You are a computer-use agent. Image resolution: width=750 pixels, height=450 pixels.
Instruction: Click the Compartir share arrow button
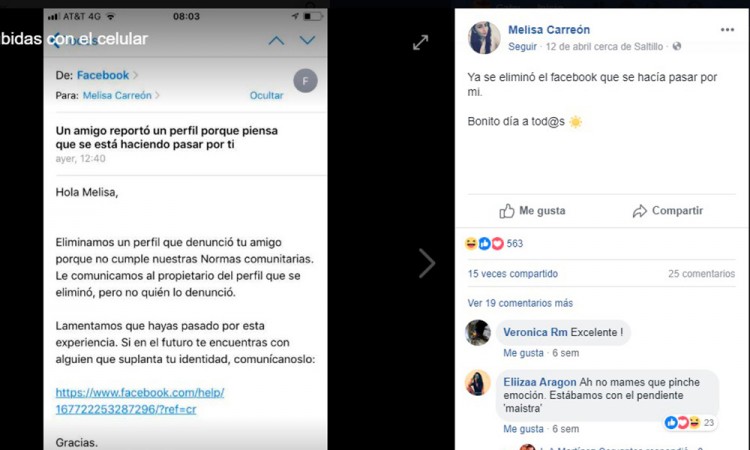click(x=667, y=210)
